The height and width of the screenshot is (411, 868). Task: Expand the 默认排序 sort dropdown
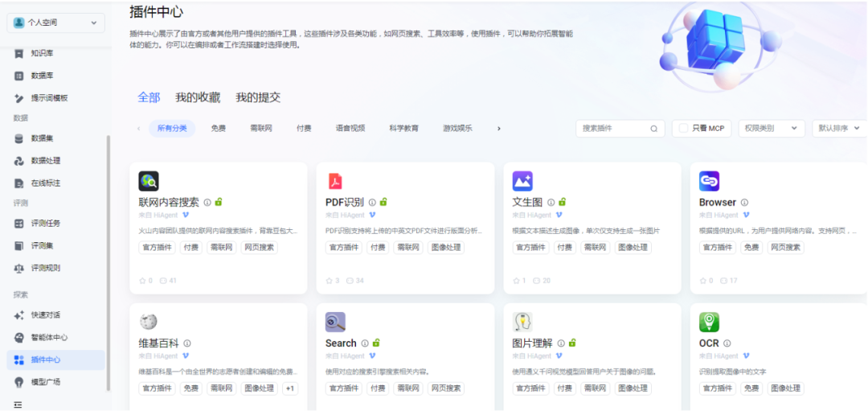click(x=839, y=128)
